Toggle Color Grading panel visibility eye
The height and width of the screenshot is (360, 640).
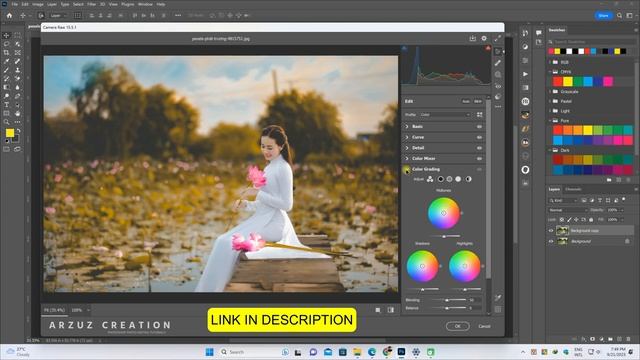[x=480, y=169]
